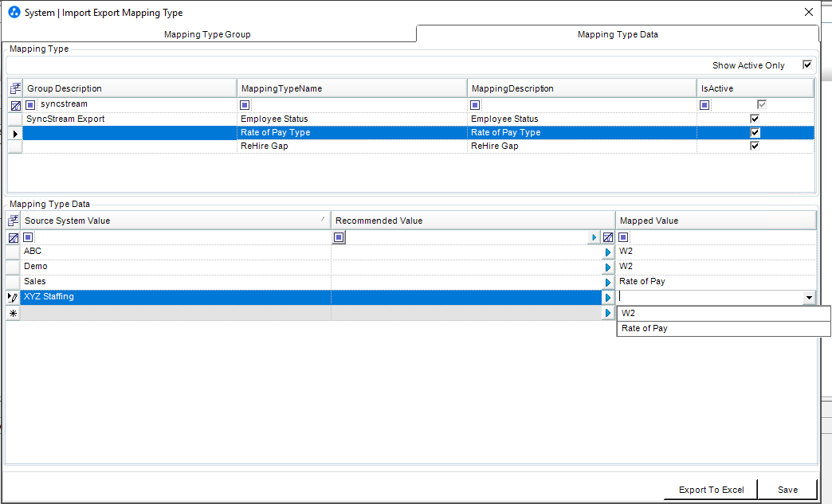The image size is (832, 504).
Task: Click the W2 mapped value for ABC
Action: point(716,252)
